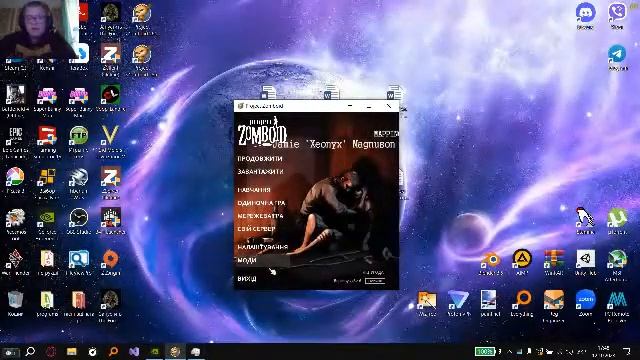Open the Viber desktop shortcut

pyautogui.click(x=617, y=16)
